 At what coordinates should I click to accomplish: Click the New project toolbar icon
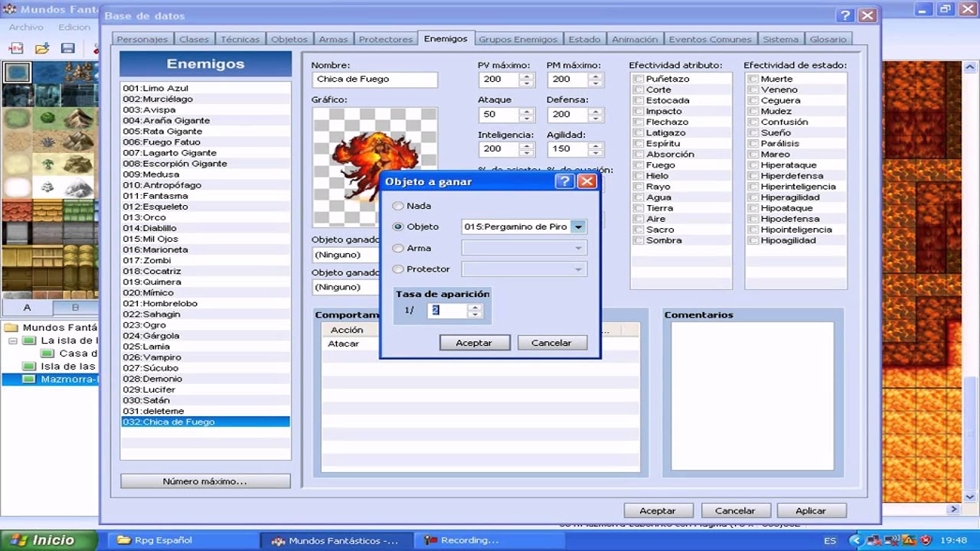tap(15, 47)
